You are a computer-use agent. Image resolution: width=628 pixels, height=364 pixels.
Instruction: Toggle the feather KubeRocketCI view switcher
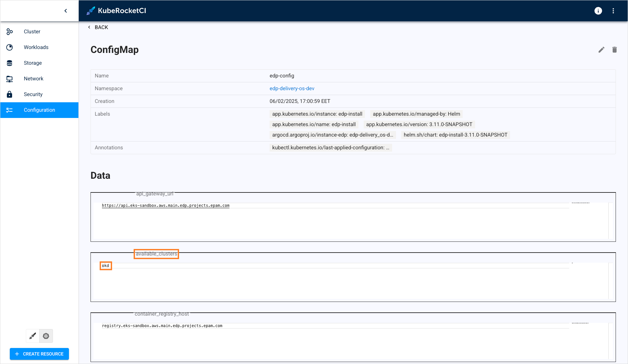tap(32, 336)
